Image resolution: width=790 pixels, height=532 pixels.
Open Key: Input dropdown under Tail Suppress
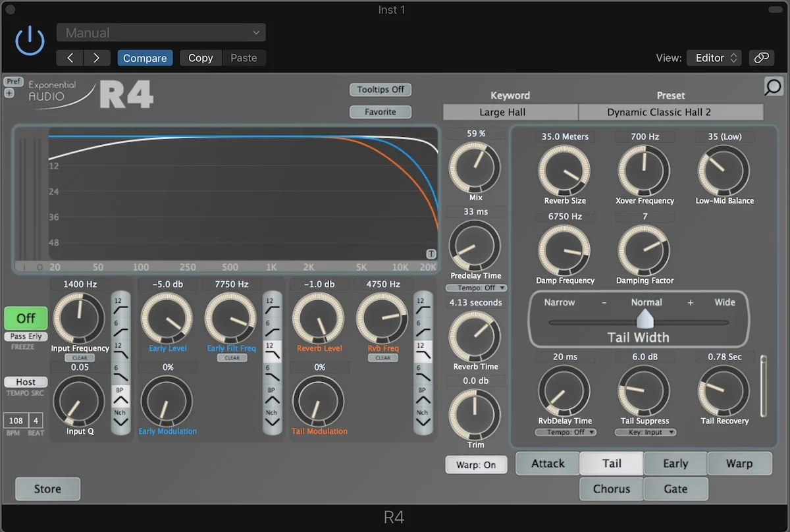[x=645, y=432]
